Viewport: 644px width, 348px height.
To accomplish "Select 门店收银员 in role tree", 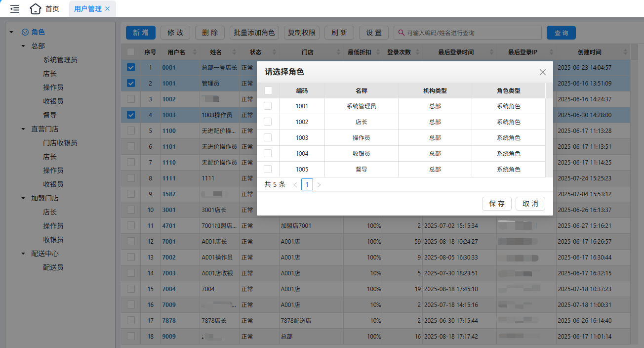I will click(60, 143).
